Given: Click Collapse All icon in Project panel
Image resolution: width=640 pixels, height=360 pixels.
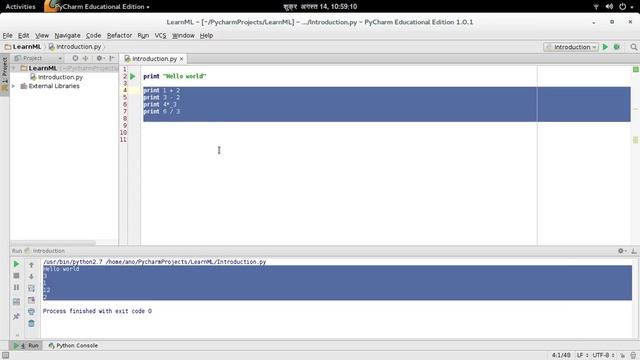Looking at the screenshot, I should point(86,58).
